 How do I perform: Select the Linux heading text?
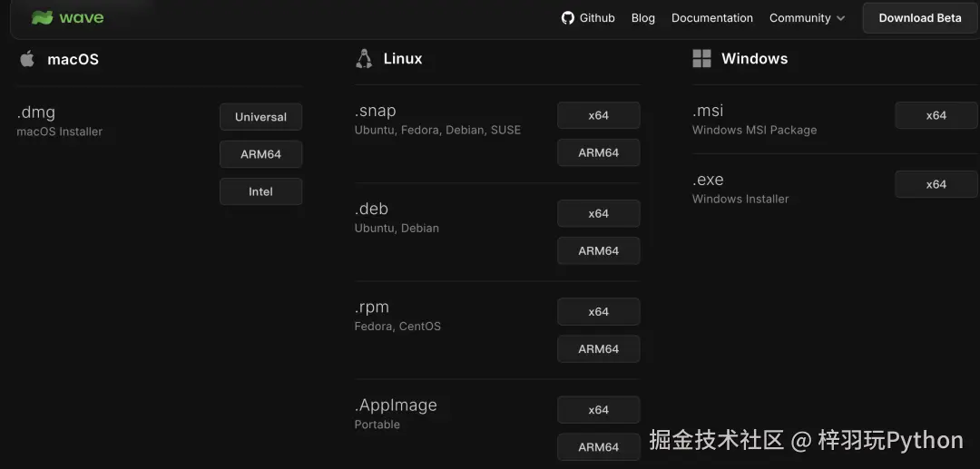click(x=403, y=59)
